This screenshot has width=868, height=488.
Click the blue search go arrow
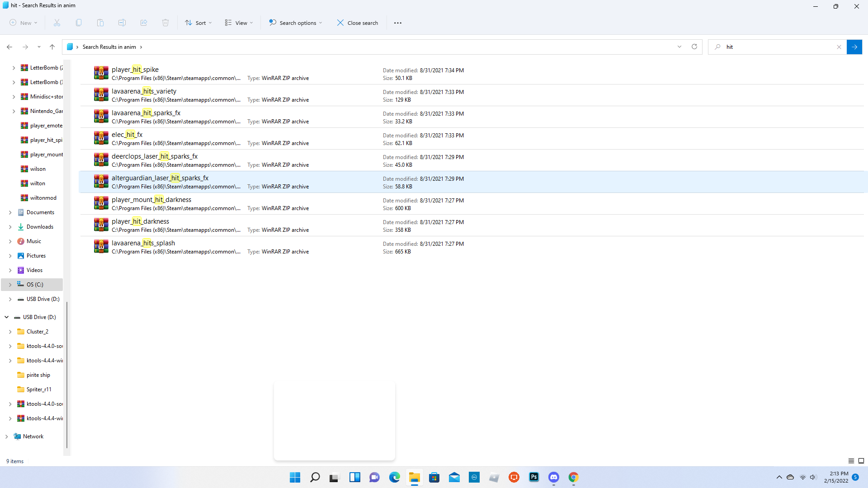[x=854, y=47]
